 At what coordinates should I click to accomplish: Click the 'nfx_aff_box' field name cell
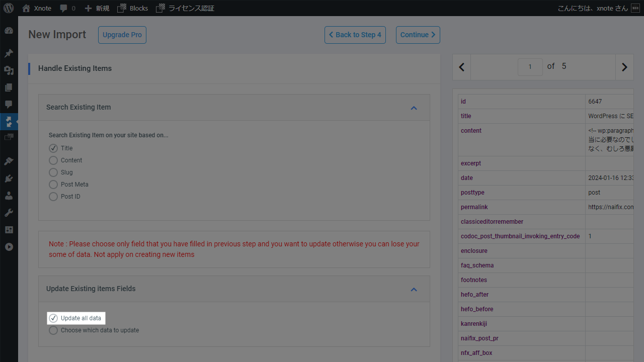pos(522,353)
